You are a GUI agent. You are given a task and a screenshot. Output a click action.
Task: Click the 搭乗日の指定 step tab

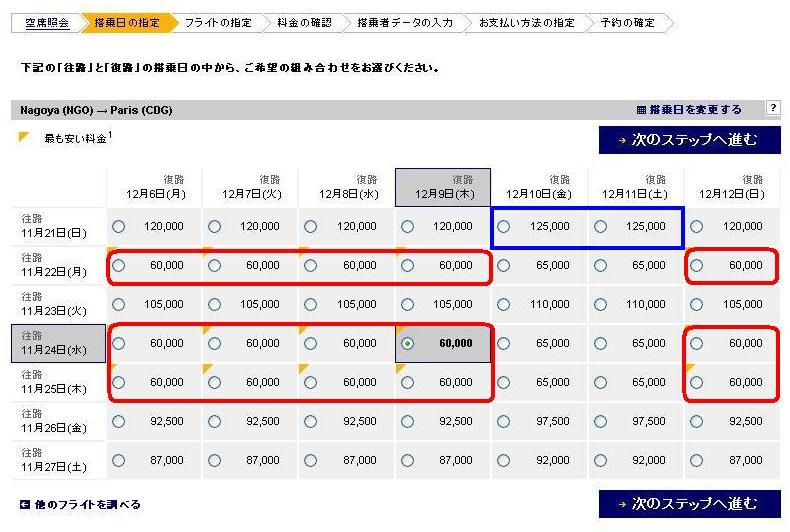126,23
